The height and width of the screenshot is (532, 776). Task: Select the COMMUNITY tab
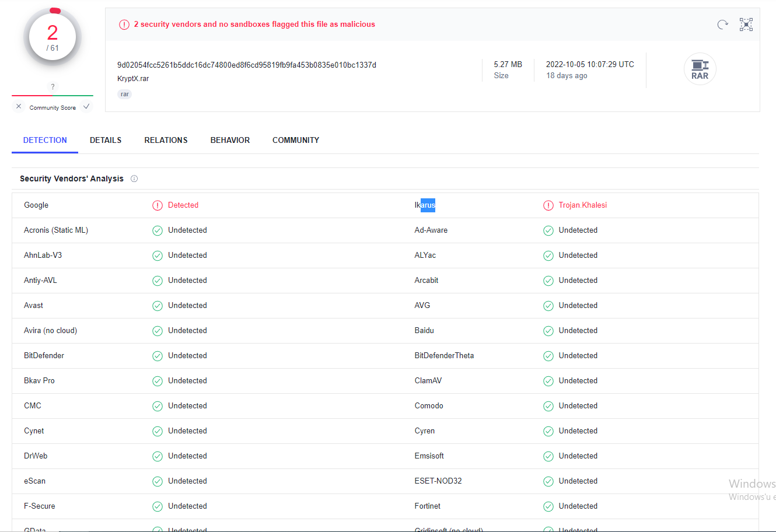[295, 140]
